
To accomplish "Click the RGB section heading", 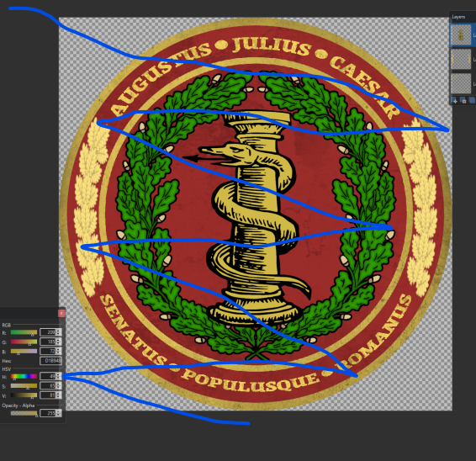I will [x=7, y=325].
